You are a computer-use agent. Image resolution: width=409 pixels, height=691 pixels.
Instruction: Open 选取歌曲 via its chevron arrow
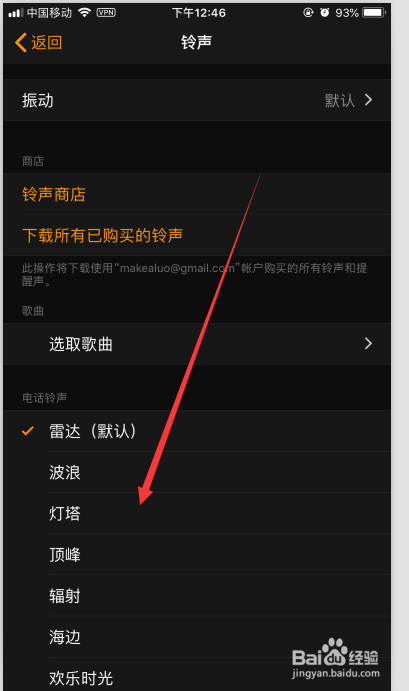[x=368, y=343]
